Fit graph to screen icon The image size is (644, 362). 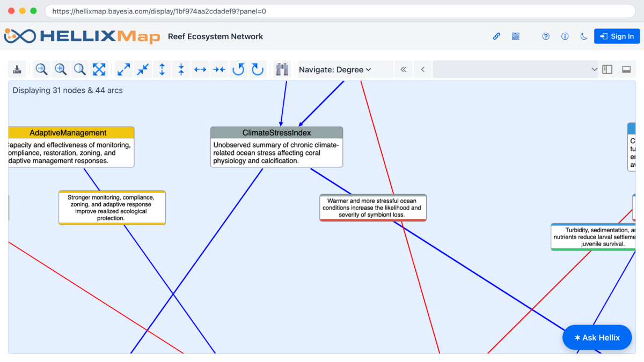tap(99, 69)
